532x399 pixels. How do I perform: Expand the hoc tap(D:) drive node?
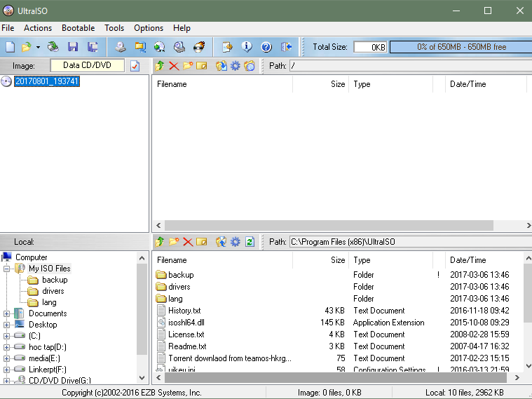[6, 347]
